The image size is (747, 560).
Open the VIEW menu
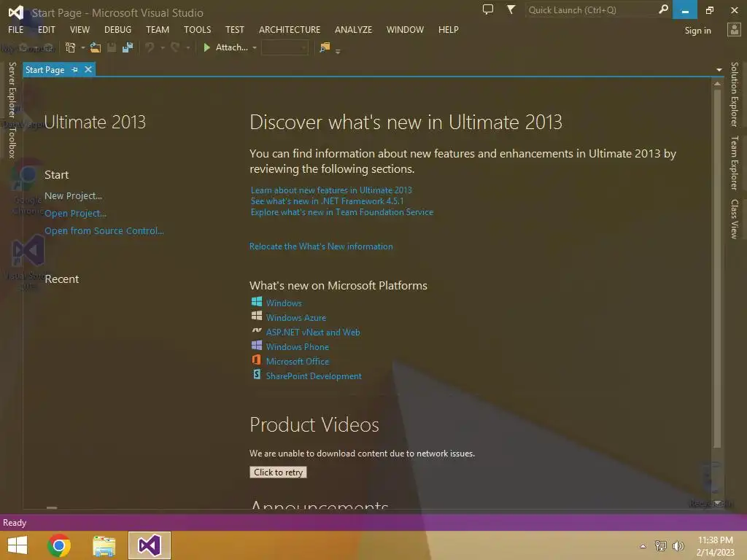[80, 29]
